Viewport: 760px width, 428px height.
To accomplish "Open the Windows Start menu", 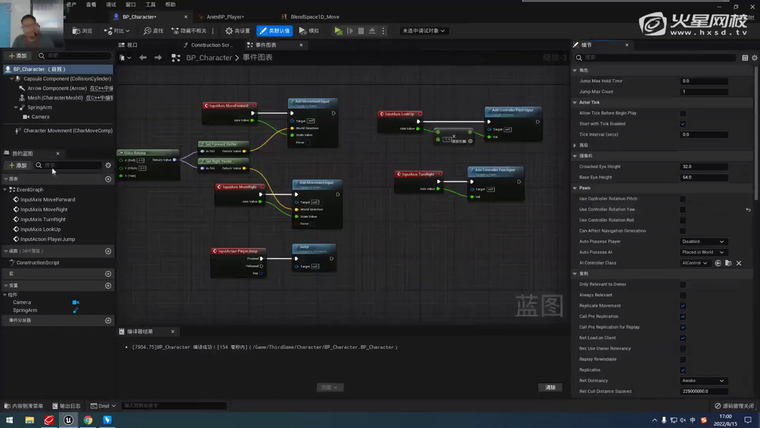I will pyautogui.click(x=10, y=420).
